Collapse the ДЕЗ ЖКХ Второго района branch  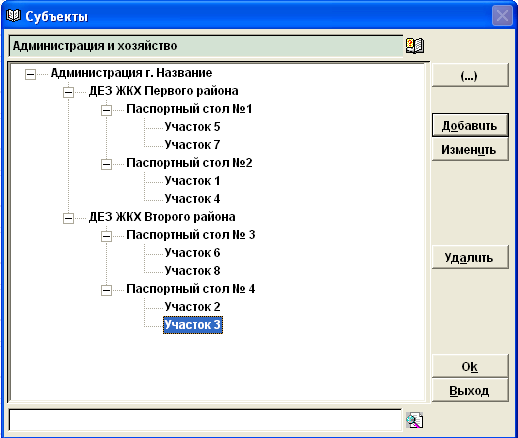68,218
